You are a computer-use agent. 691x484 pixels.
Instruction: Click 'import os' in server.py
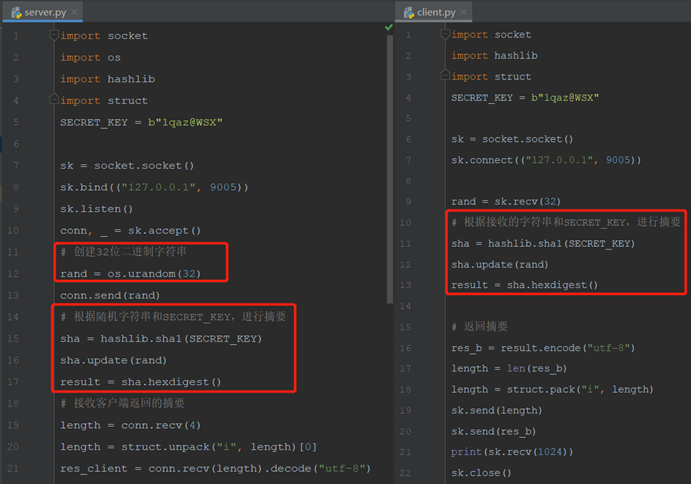point(90,58)
